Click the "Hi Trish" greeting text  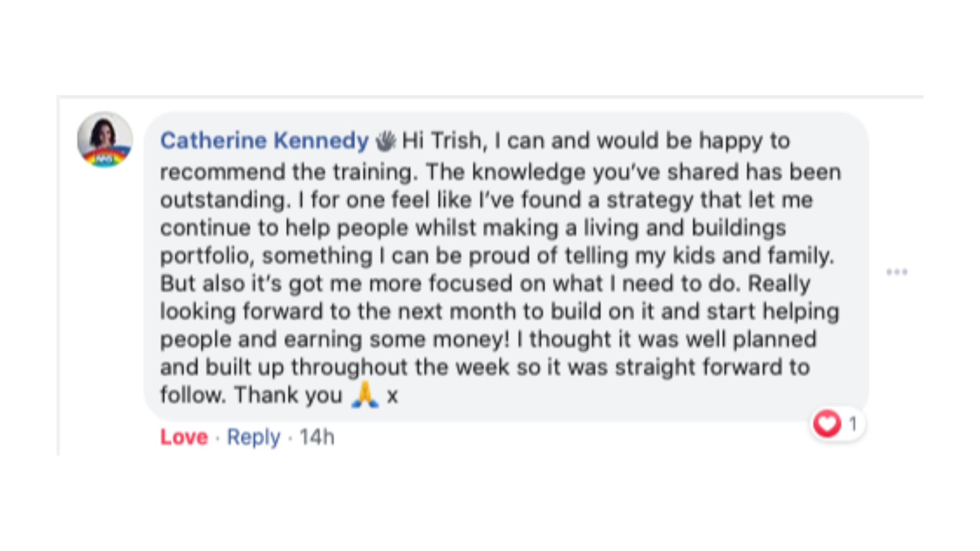click(442, 141)
